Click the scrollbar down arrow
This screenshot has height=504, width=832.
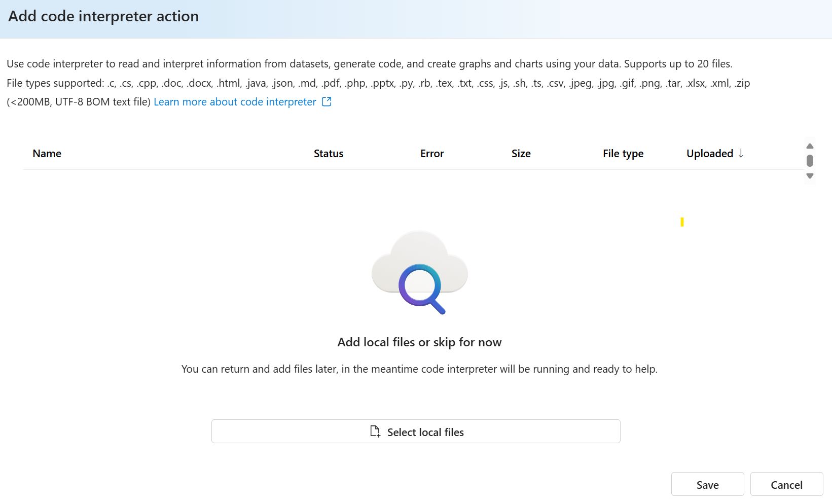(x=810, y=176)
